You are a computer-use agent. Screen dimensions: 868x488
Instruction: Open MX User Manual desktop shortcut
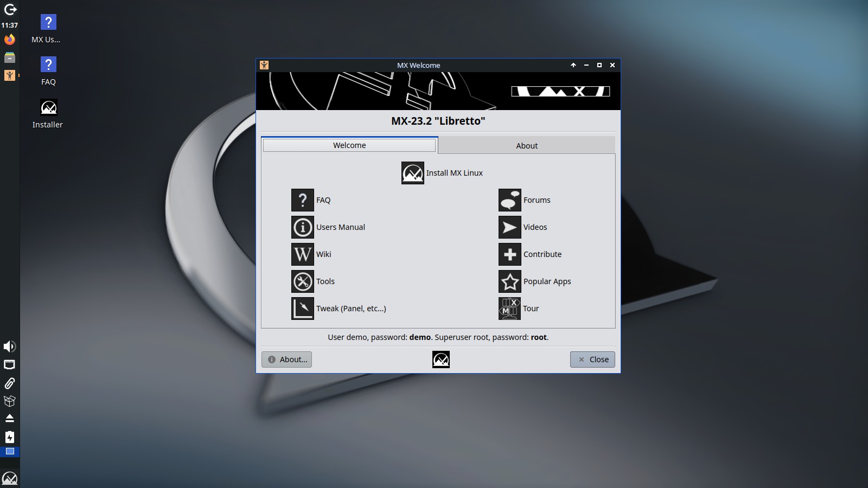tap(46, 29)
